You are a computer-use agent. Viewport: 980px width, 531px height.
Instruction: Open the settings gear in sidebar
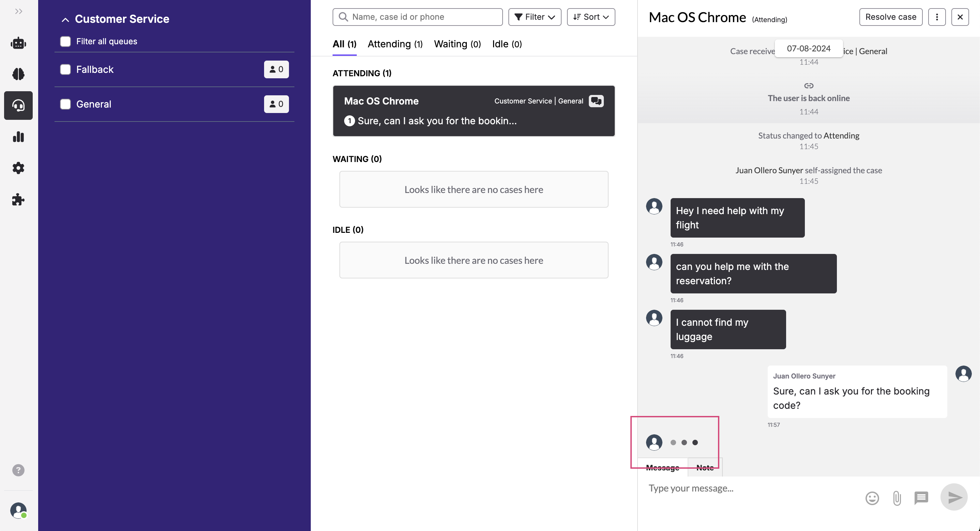pos(18,168)
